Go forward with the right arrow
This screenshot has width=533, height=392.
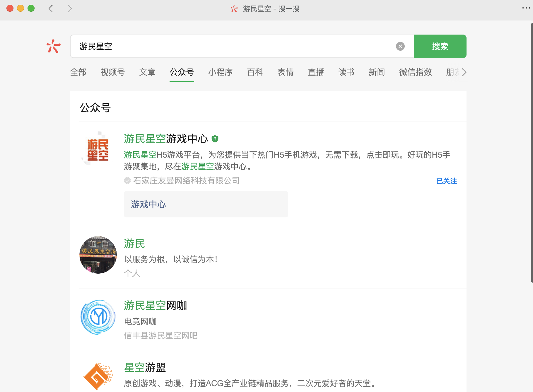[70, 8]
